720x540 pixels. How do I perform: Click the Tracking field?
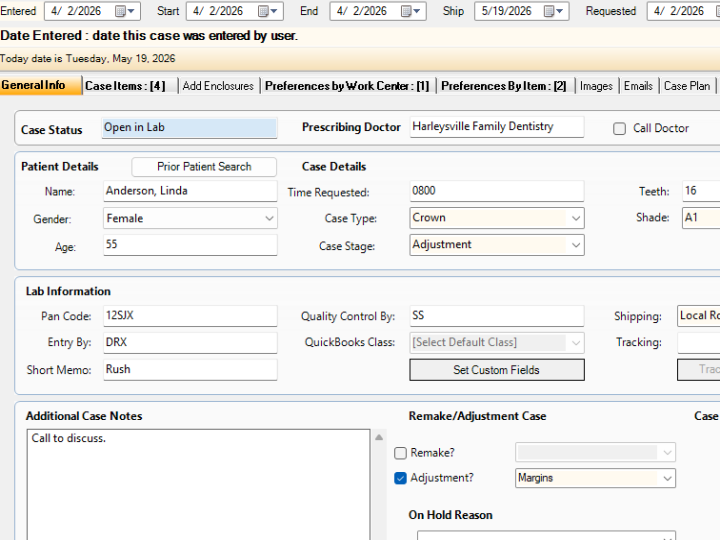[x=698, y=343]
